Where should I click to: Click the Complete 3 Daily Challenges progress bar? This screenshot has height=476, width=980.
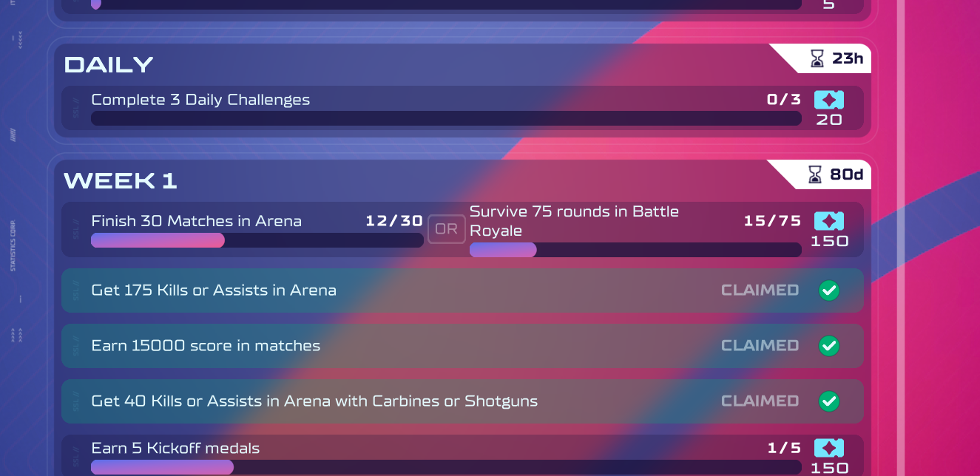coord(445,118)
